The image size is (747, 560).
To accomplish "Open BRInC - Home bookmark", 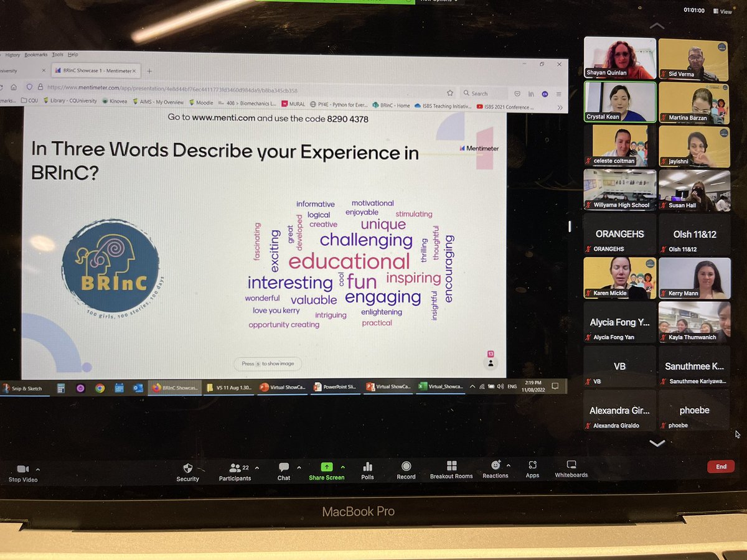I will (391, 106).
